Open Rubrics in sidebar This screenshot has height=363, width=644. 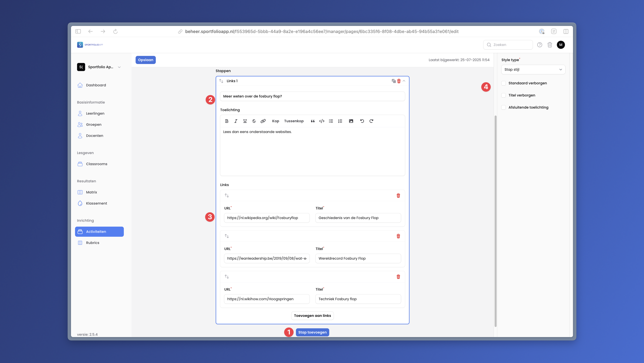coord(99,243)
